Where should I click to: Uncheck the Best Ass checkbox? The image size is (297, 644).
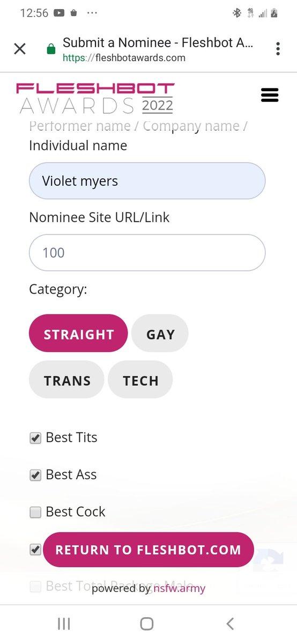(35, 475)
